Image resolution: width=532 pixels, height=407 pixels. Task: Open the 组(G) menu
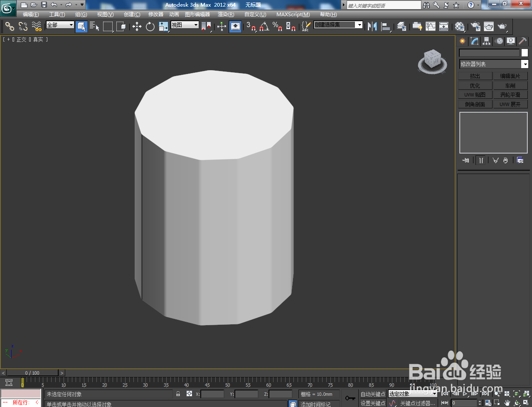point(81,15)
